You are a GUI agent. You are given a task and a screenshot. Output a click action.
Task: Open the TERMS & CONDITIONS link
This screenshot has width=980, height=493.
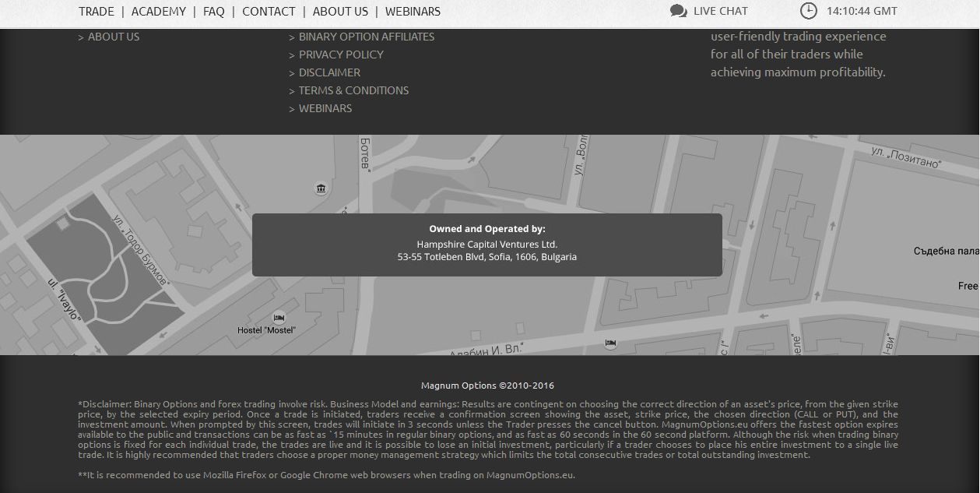(353, 90)
